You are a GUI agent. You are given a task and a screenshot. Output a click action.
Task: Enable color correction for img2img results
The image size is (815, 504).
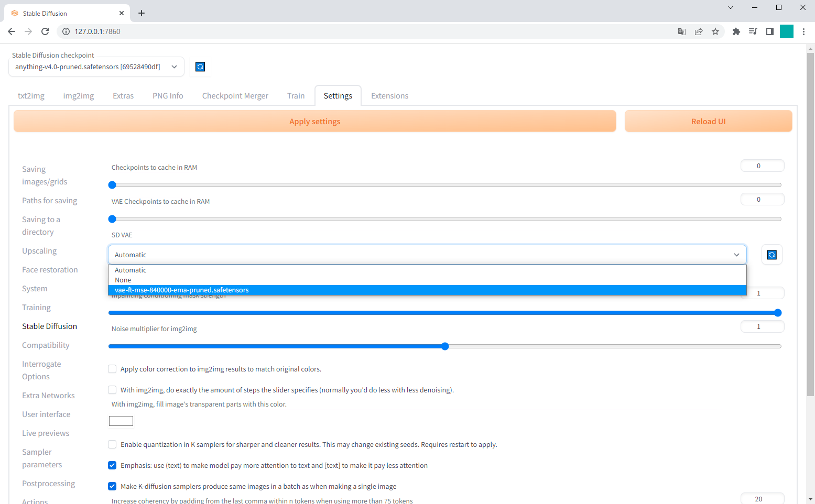pyautogui.click(x=112, y=369)
